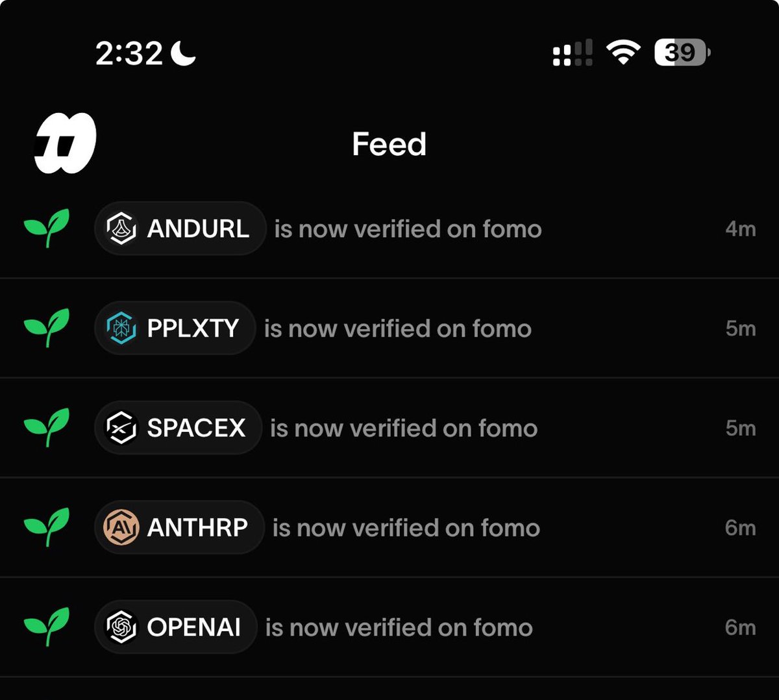Click the Feed header title
This screenshot has width=779, height=700.
click(389, 144)
